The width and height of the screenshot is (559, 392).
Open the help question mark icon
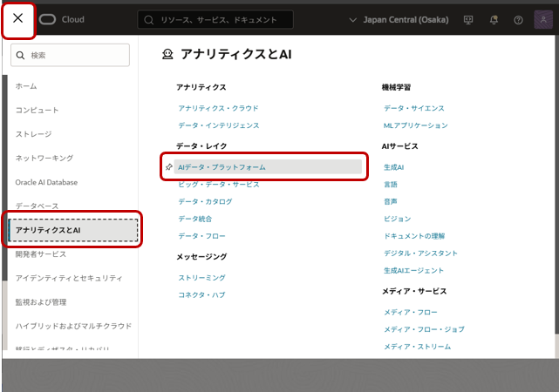tap(518, 20)
